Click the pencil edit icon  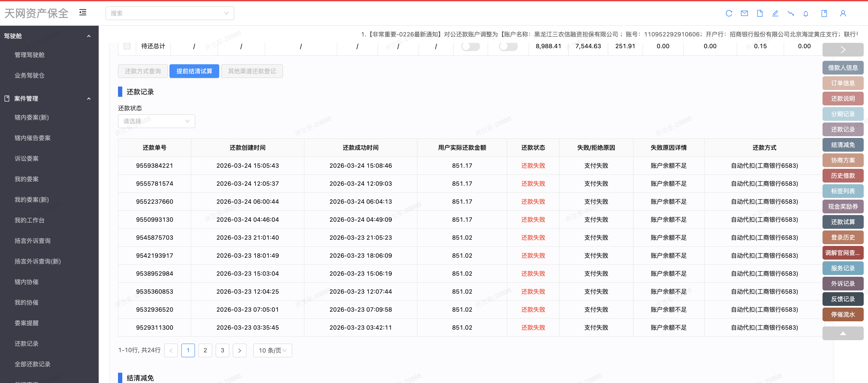[775, 13]
